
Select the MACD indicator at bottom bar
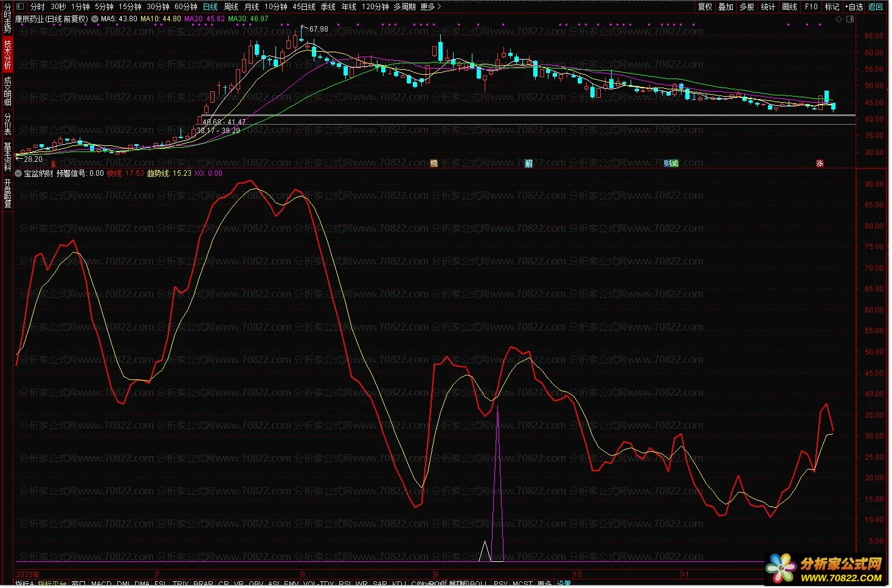click(x=102, y=584)
